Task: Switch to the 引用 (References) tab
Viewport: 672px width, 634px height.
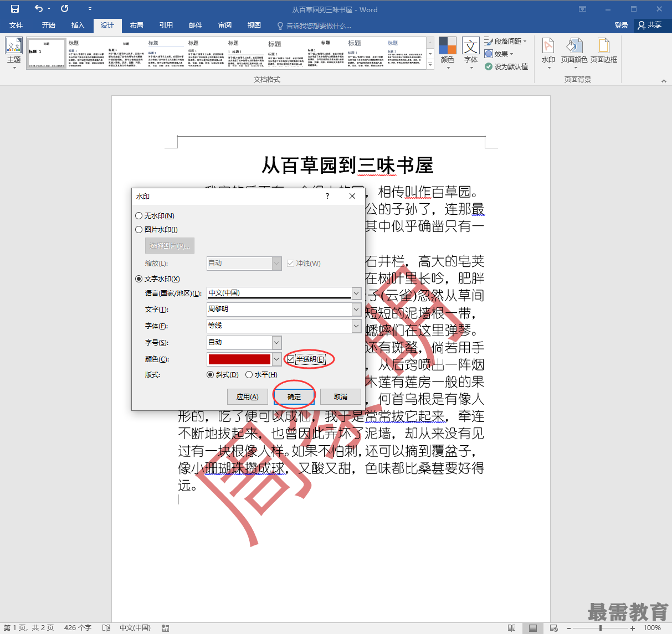Action: (x=166, y=25)
